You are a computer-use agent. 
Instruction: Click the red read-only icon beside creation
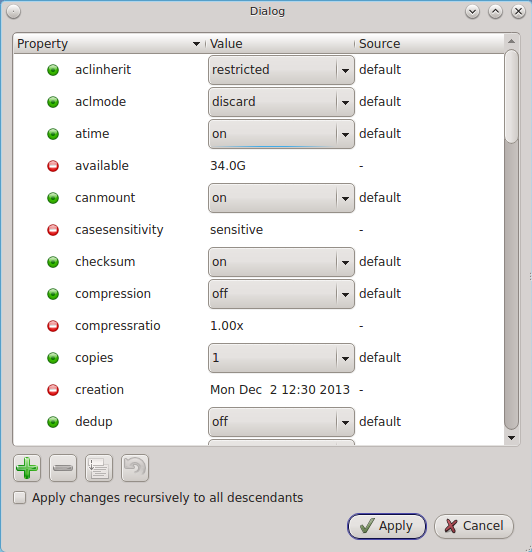(53, 390)
